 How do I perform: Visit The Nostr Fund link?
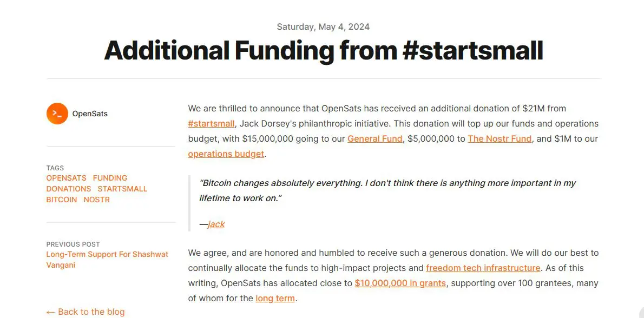(x=500, y=138)
